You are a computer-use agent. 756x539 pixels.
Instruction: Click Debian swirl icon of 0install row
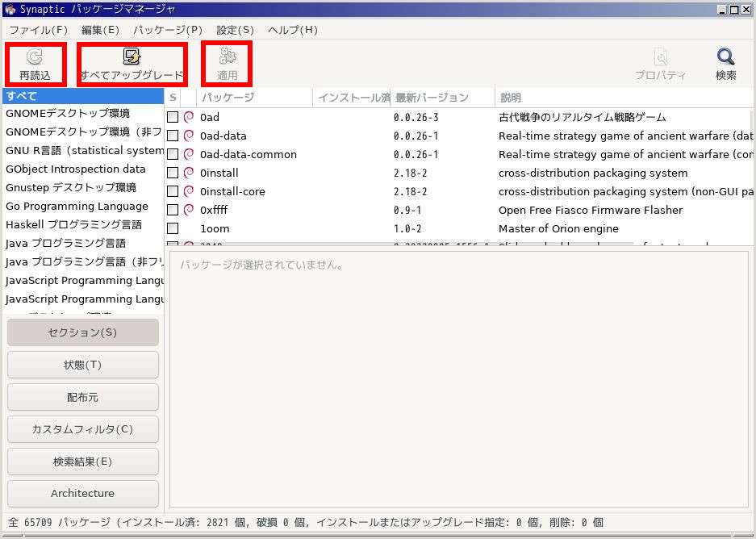189,173
